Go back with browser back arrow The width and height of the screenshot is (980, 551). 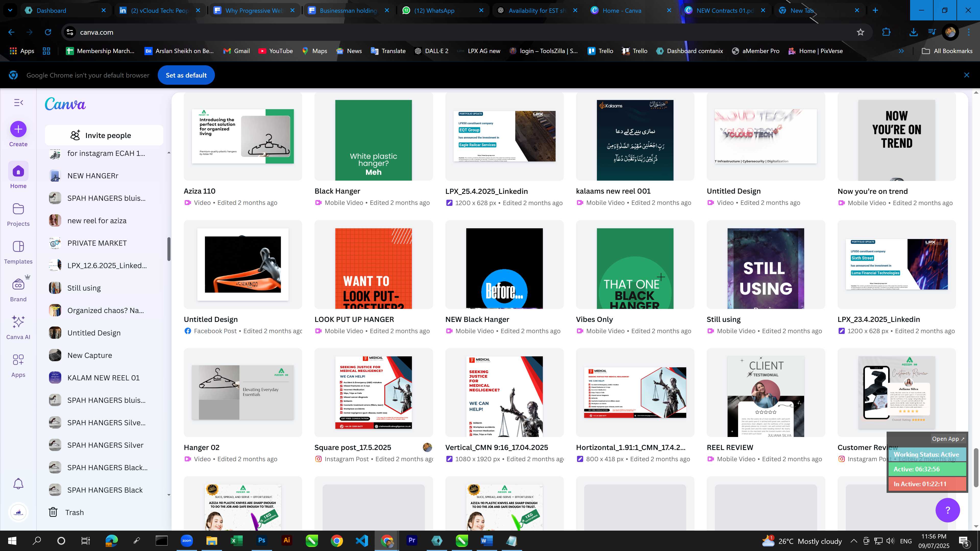point(11,32)
